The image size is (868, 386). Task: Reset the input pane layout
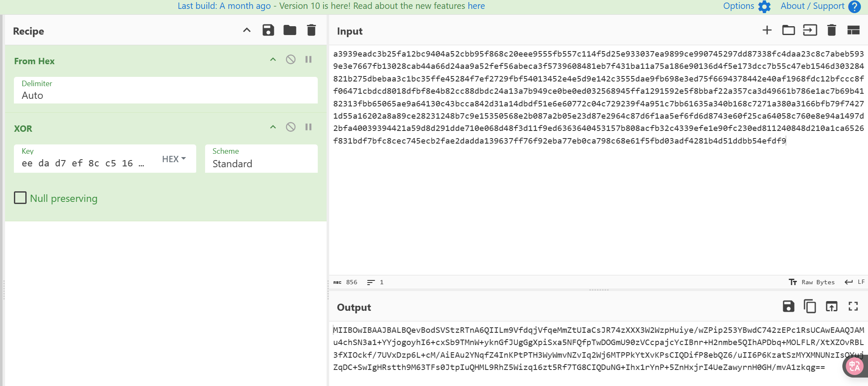tap(853, 30)
